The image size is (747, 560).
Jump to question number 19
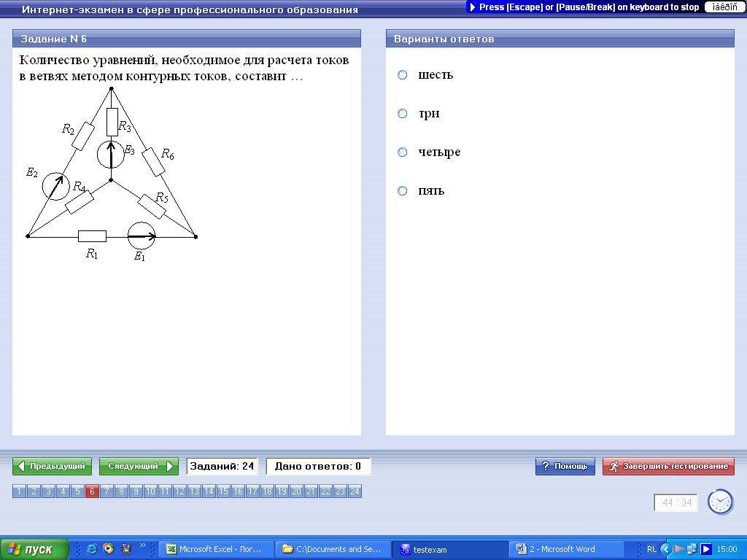[282, 491]
